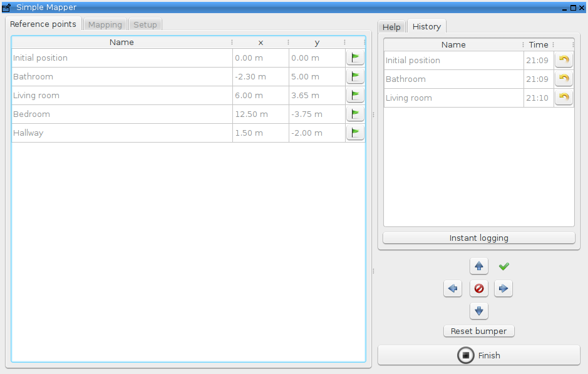588x374 pixels.
Task: Switch to the Help tab
Action: (391, 27)
